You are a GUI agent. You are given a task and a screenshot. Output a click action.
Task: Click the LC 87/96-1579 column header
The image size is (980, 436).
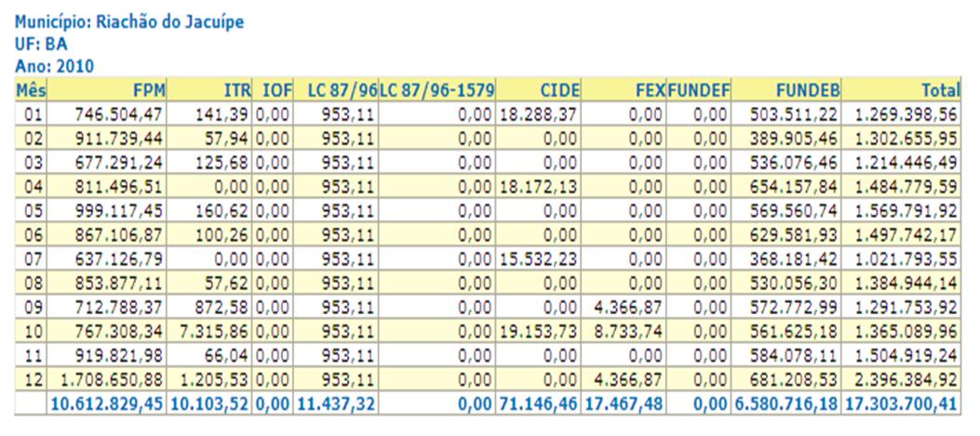point(436,90)
